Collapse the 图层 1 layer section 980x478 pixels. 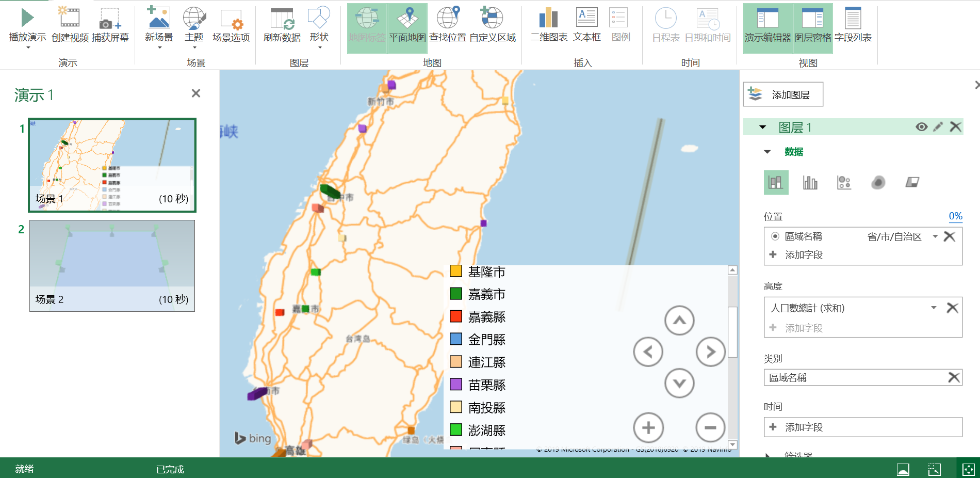[762, 127]
